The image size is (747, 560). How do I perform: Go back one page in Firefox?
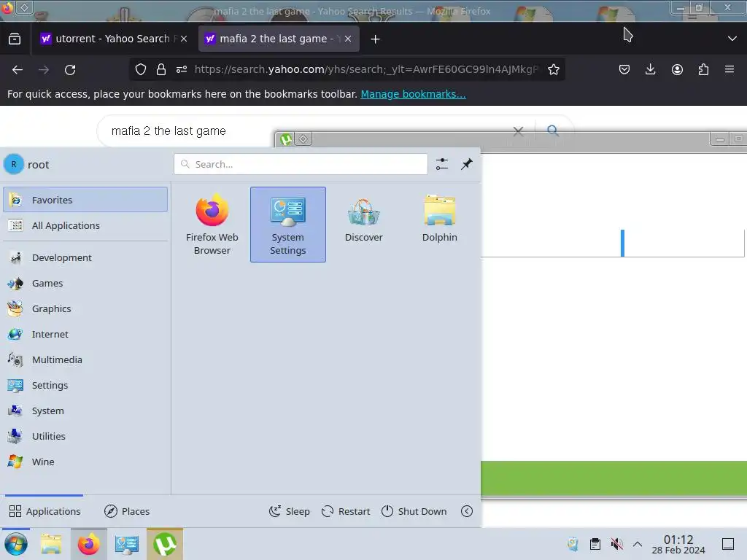[x=18, y=70]
